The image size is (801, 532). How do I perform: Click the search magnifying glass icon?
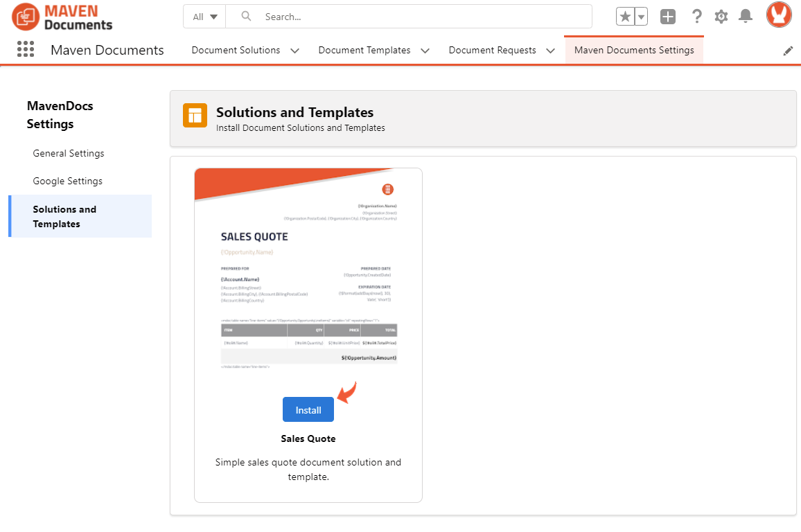tap(245, 16)
